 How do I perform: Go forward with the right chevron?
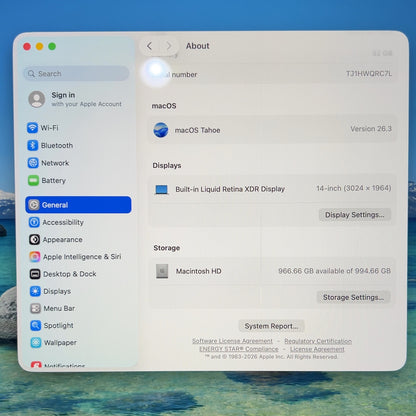tap(169, 46)
